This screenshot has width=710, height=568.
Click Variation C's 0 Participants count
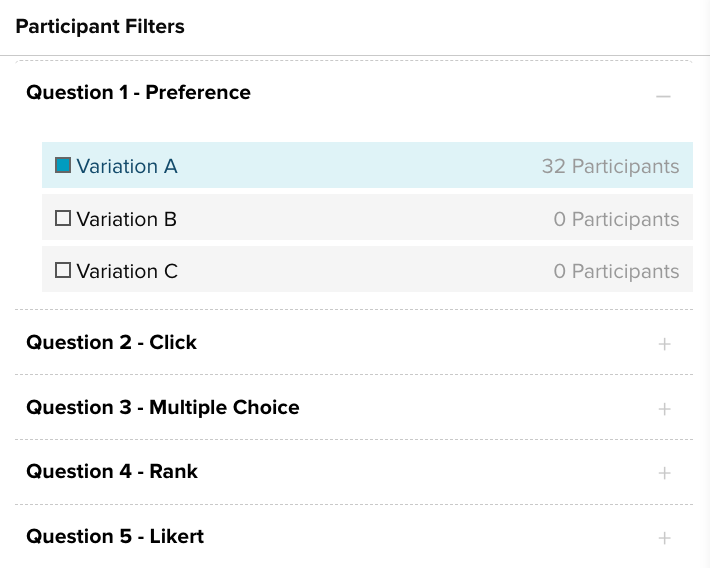coord(616,271)
